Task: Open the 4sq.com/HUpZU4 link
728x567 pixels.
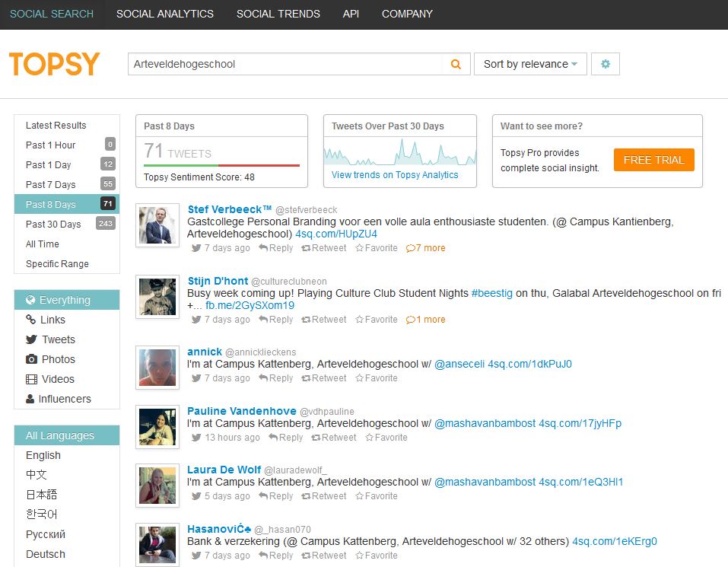Action: [336, 234]
